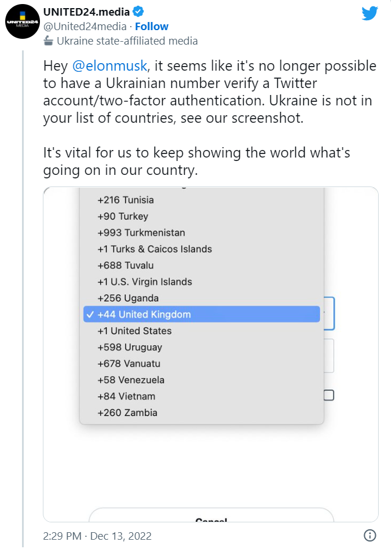392x549 pixels.
Task: Open the tweet timestamp Dec 13, 2022
Action: 97,536
